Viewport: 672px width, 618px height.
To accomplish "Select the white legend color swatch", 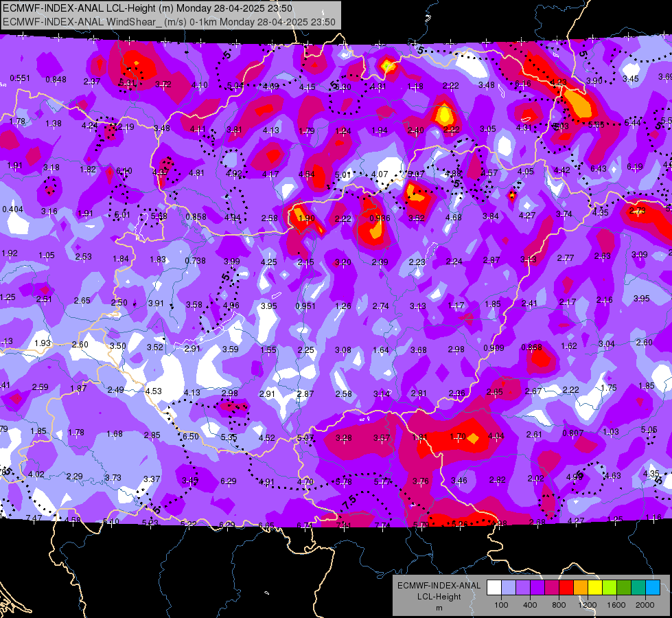I will tap(494, 587).
